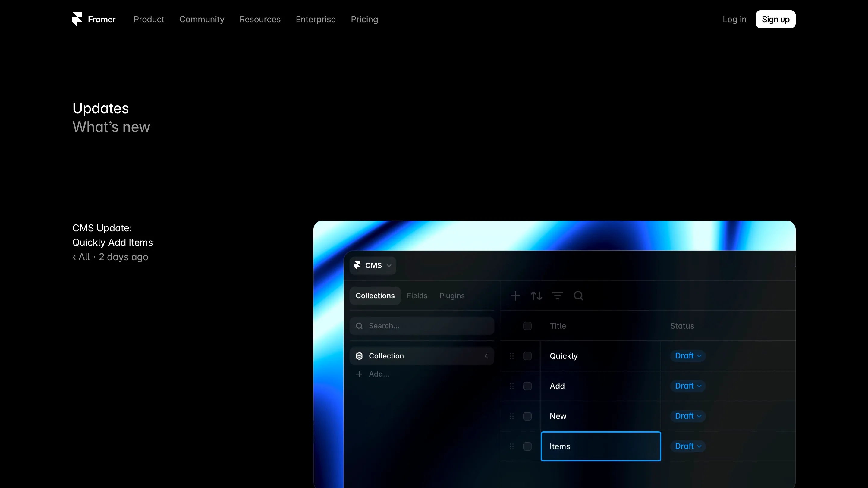Viewport: 868px width, 488px height.
Task: Click the drag handle on Quickly row
Action: click(x=511, y=356)
